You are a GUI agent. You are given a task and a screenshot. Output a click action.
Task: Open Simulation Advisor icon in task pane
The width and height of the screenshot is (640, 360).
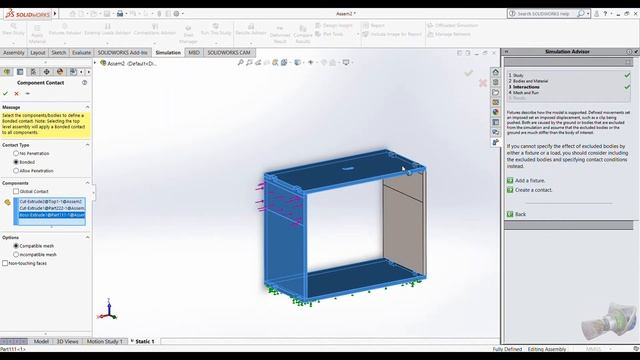click(x=496, y=142)
